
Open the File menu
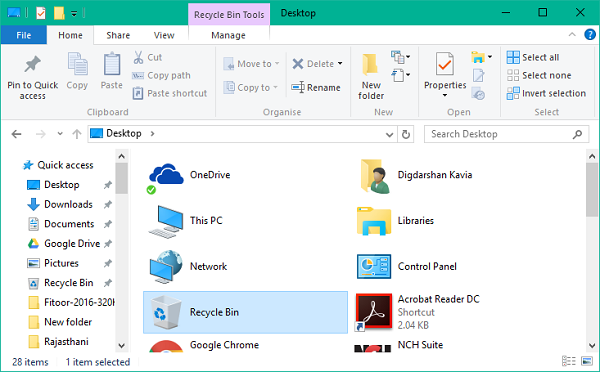[24, 35]
